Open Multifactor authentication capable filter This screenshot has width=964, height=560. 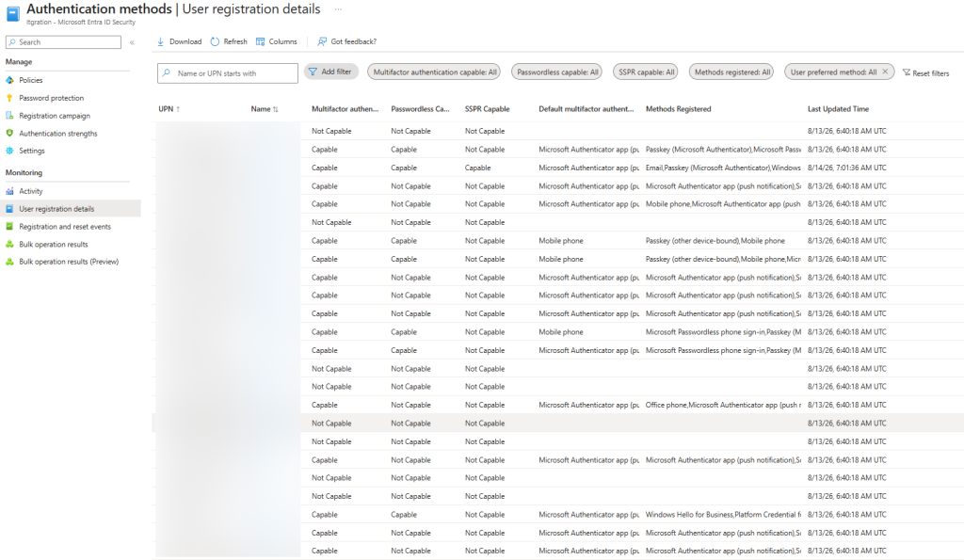point(434,72)
